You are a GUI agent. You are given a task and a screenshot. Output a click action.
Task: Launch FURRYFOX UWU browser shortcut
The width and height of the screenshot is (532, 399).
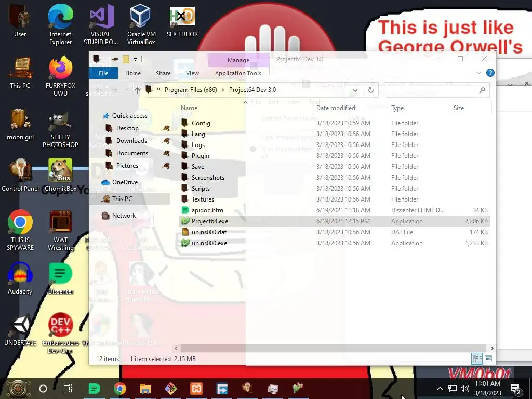[60, 77]
